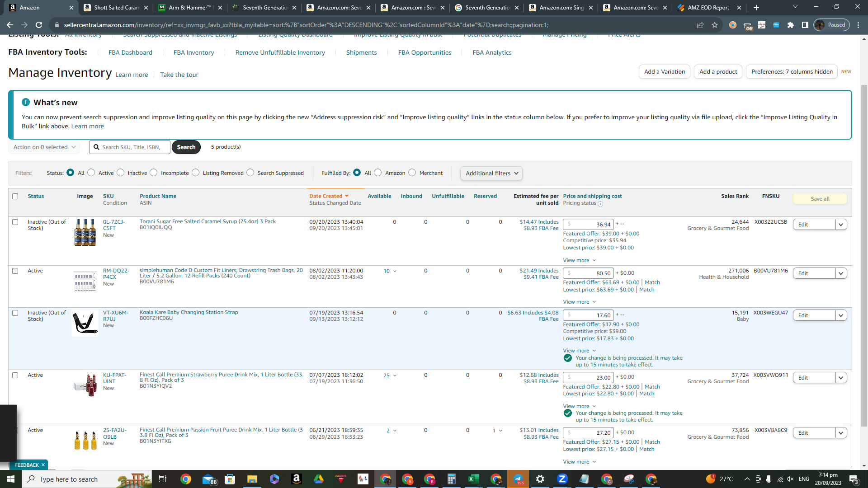This screenshot has width=868, height=488.
Task: Open File Explorer from taskbar
Action: pyautogui.click(x=252, y=479)
